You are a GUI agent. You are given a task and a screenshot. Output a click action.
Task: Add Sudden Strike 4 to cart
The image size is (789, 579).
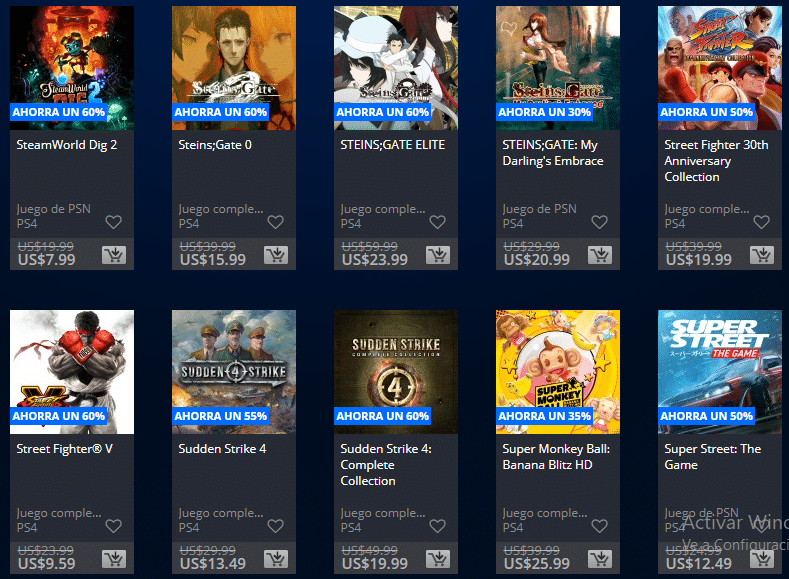click(276, 559)
